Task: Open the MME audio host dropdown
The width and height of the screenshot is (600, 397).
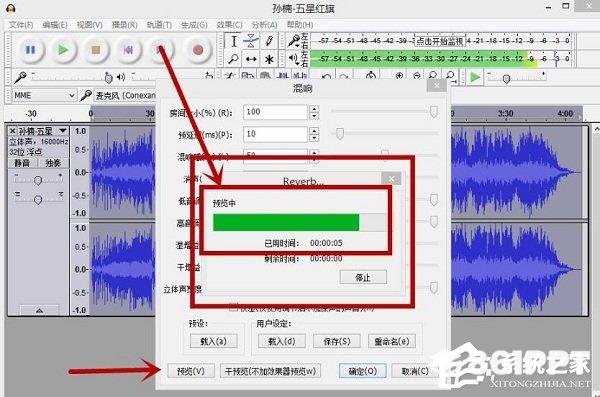Action: point(44,95)
